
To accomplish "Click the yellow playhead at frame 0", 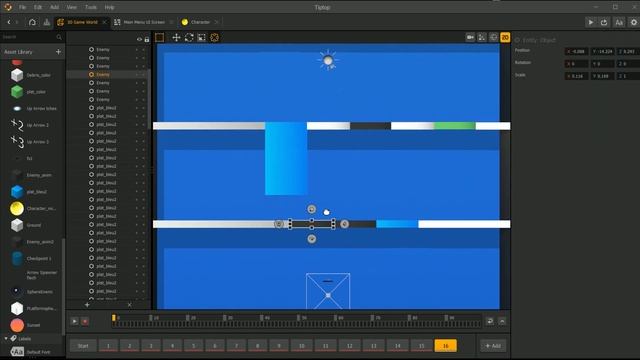I will pyautogui.click(x=113, y=318).
